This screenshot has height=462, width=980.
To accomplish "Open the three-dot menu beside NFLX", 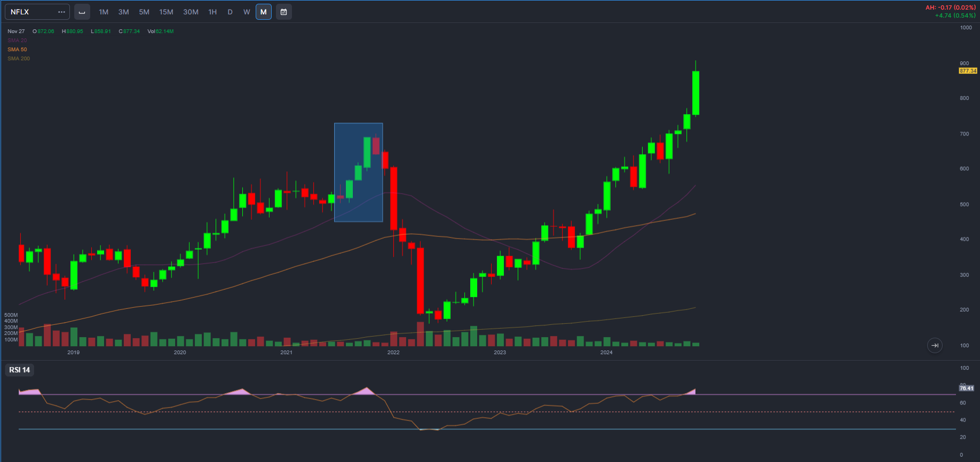I will pos(61,12).
